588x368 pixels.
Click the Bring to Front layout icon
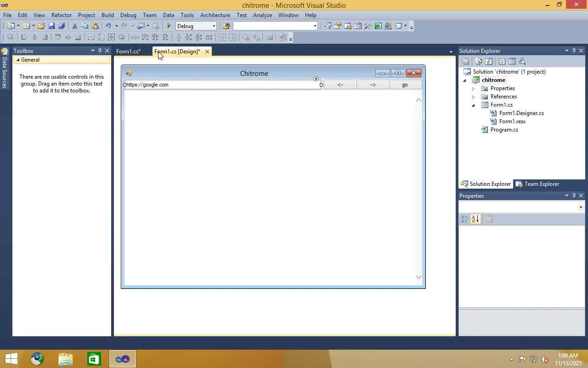click(x=246, y=37)
